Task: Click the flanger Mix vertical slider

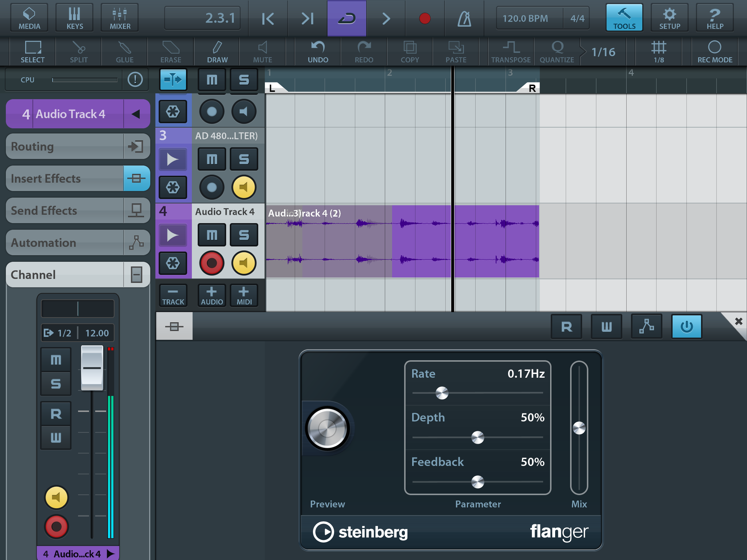Action: click(x=579, y=428)
